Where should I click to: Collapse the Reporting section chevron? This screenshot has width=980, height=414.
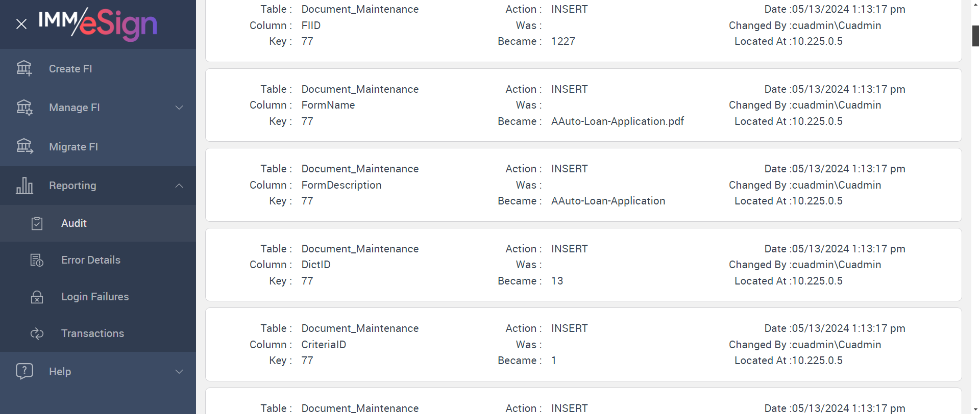click(179, 186)
